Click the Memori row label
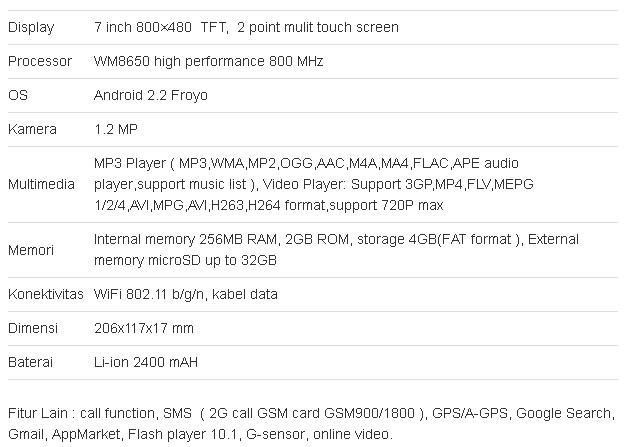Screen dimensions: 640x447 pyautogui.click(x=31, y=250)
